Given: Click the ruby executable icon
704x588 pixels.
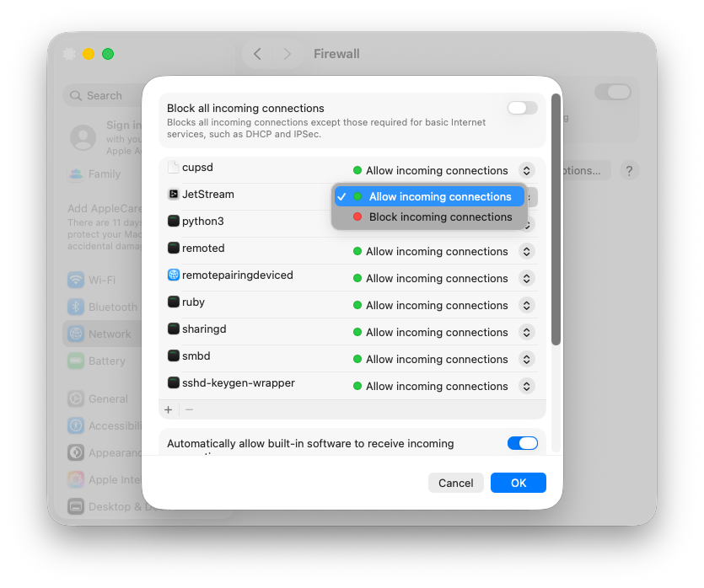Looking at the screenshot, I should point(174,302).
